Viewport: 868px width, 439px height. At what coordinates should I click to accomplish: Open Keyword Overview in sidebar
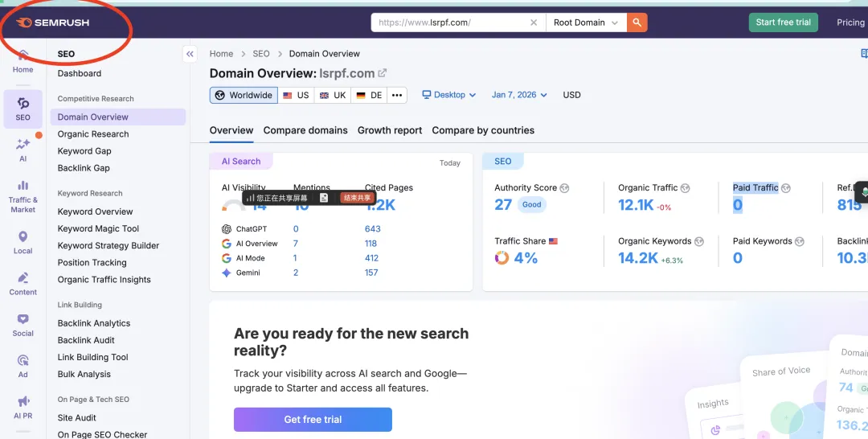(x=95, y=211)
